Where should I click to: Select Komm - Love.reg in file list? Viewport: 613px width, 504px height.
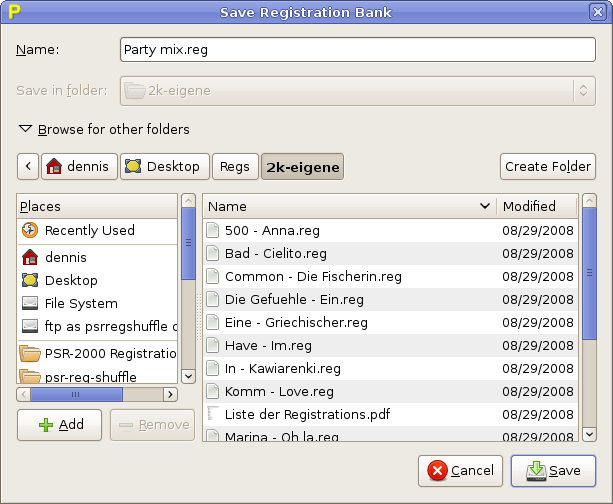pyautogui.click(x=279, y=391)
